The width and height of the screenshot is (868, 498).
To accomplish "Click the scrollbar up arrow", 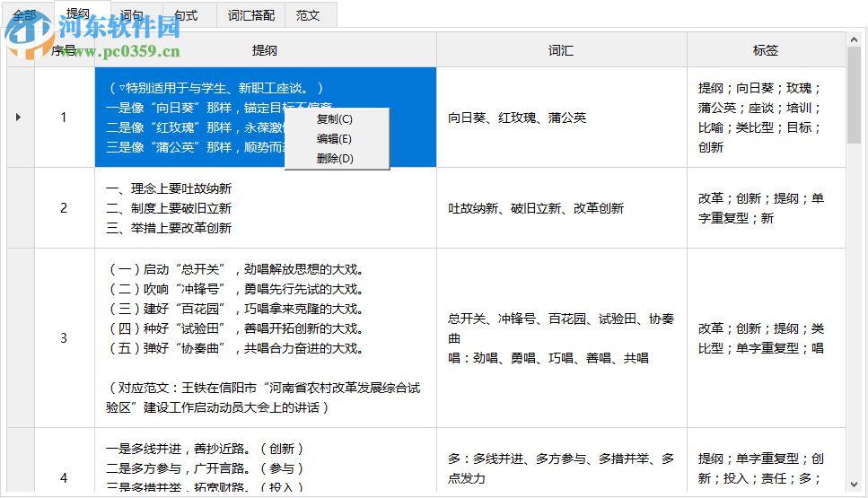I will (x=854, y=39).
